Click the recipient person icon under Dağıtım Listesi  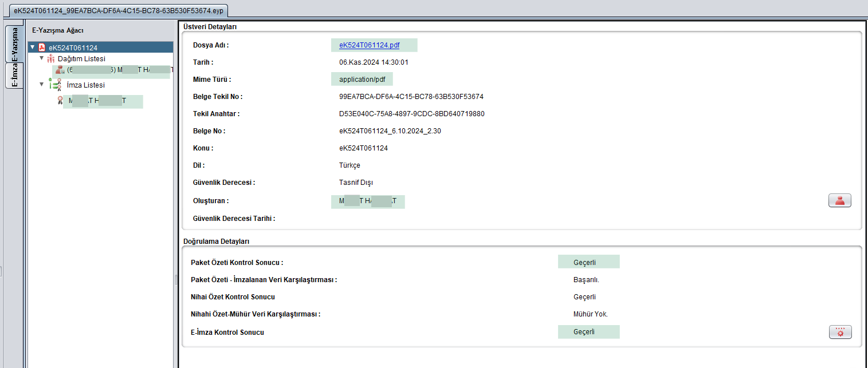coord(60,70)
